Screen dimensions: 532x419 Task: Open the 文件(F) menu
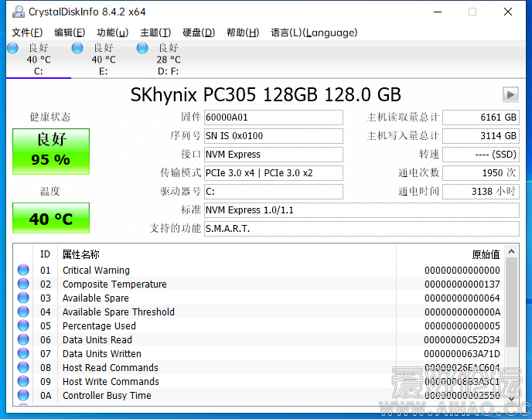pyautogui.click(x=27, y=32)
